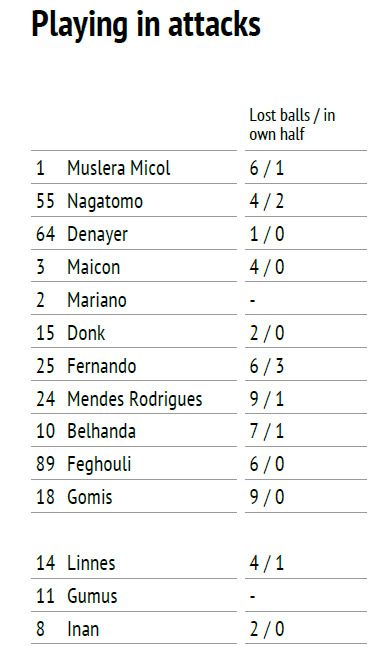The height and width of the screenshot is (662, 370).
Task: Click the 'Playing in attacks' heading
Action: pyautogui.click(x=146, y=23)
